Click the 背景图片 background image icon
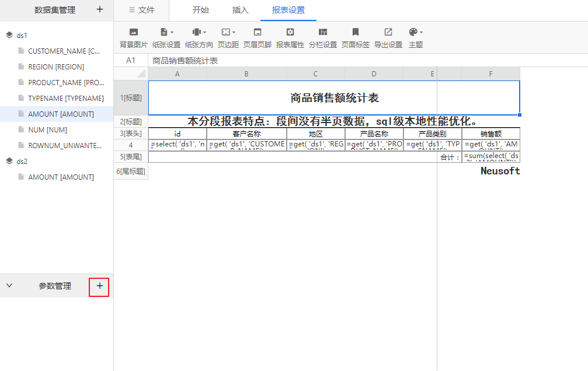 133,33
